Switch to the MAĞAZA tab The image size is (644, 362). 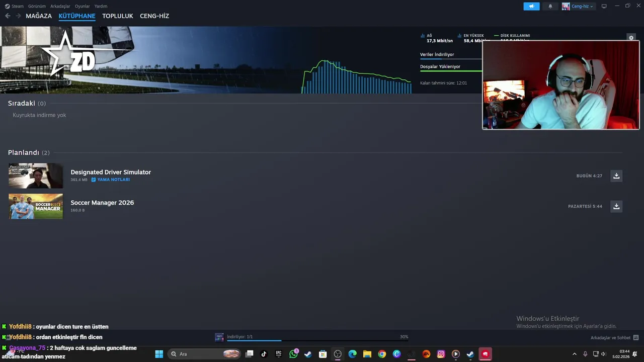pos(39,16)
